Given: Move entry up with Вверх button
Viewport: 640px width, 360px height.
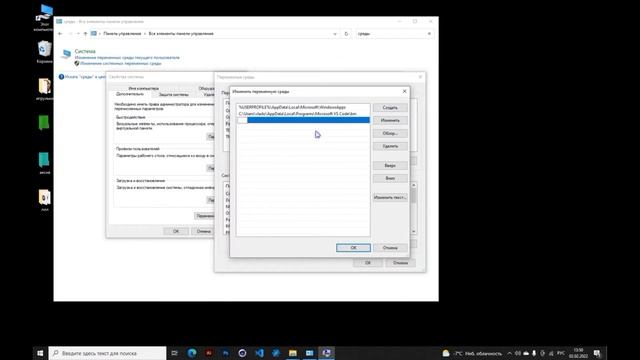Looking at the screenshot, I should [x=390, y=165].
